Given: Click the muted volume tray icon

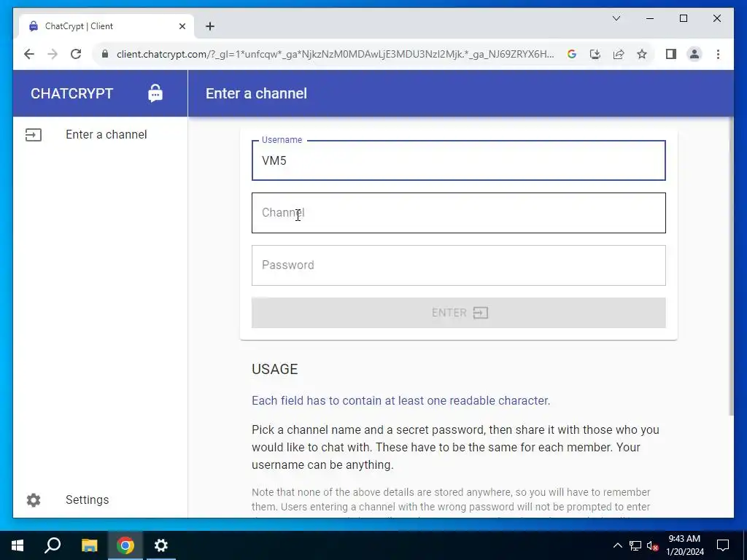Looking at the screenshot, I should 653,545.
